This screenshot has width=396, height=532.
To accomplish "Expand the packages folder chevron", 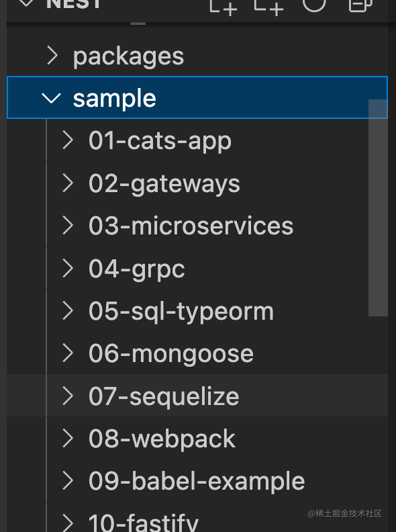I will click(52, 55).
